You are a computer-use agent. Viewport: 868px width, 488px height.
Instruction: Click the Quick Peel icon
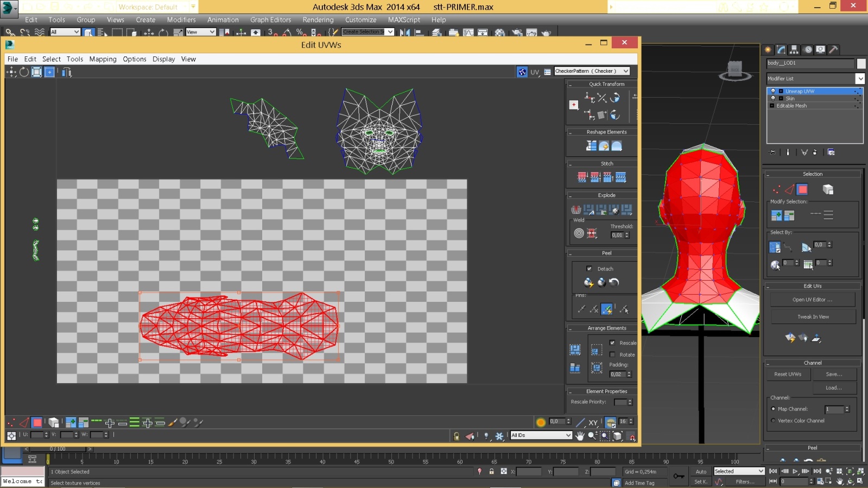click(x=588, y=282)
